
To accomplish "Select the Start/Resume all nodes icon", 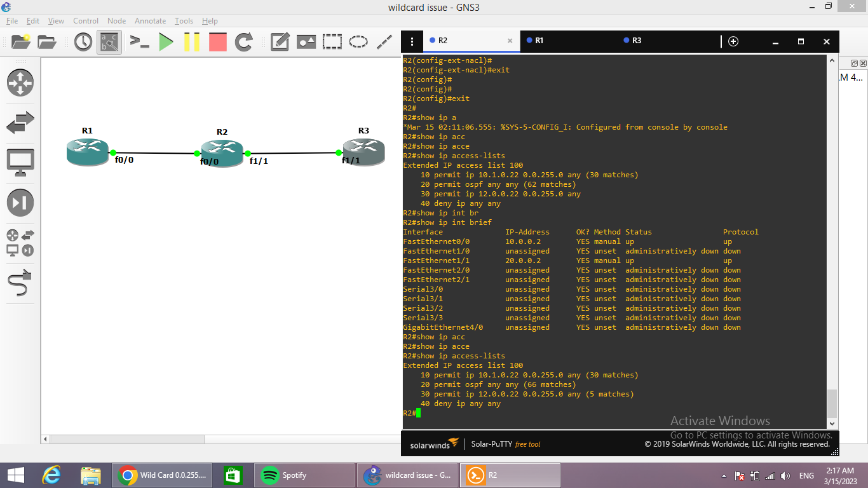I will [x=166, y=41].
